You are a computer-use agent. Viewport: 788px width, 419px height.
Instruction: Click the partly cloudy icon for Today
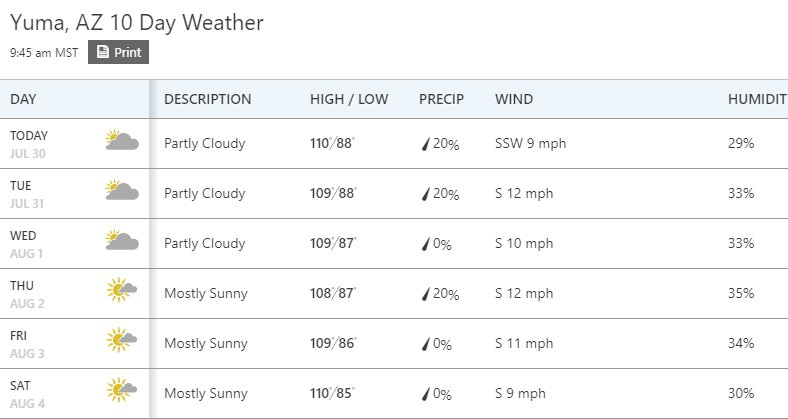click(x=122, y=140)
